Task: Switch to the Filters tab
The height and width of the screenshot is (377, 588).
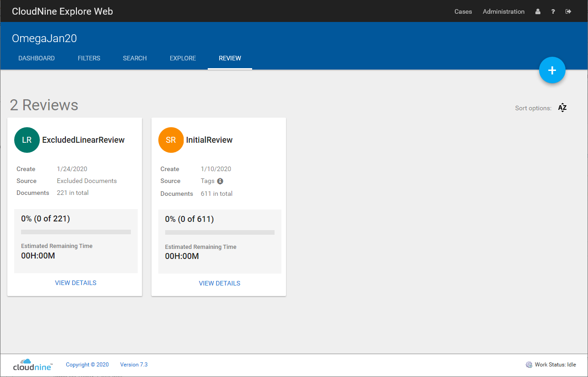Action: coord(89,58)
